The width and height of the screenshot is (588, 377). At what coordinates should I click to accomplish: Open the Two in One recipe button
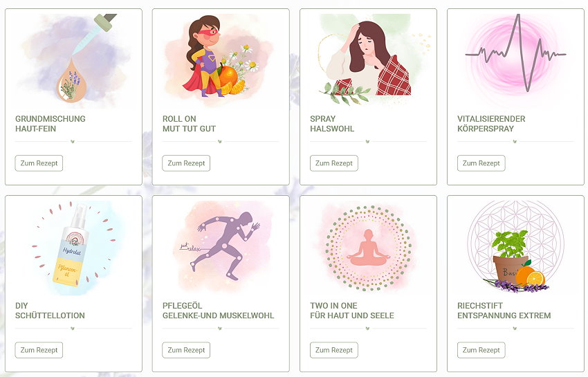tap(333, 350)
